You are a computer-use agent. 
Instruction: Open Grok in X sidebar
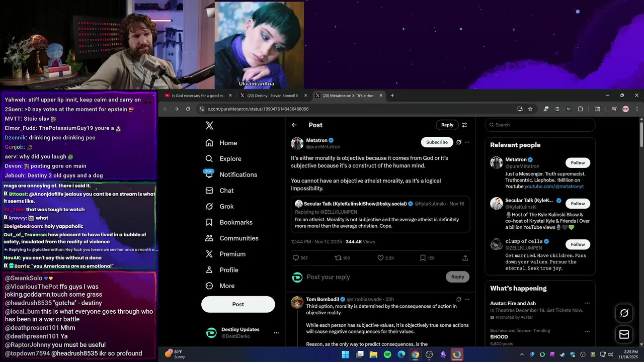pyautogui.click(x=220, y=206)
